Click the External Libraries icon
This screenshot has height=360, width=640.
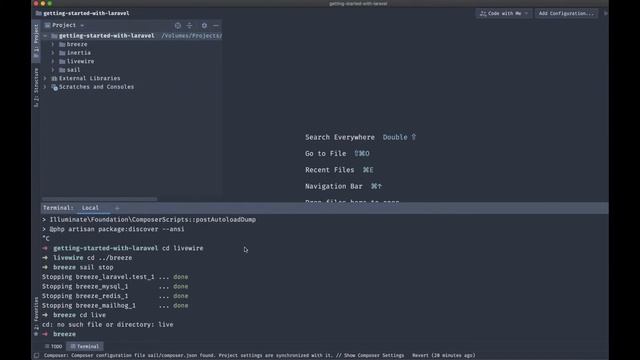click(x=54, y=78)
